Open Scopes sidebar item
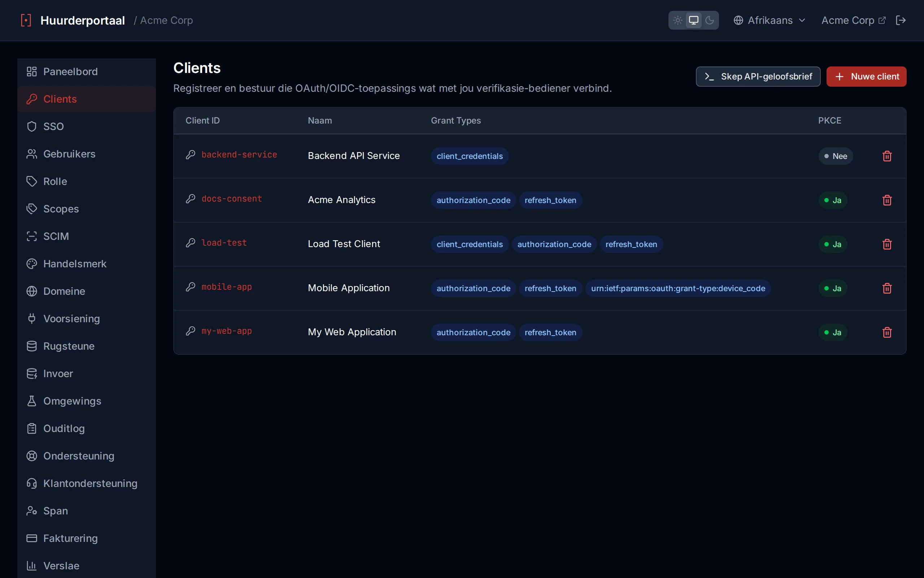 86,209
